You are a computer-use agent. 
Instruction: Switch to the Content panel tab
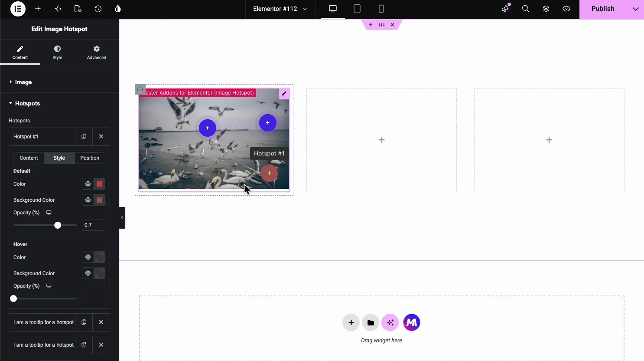(20, 52)
